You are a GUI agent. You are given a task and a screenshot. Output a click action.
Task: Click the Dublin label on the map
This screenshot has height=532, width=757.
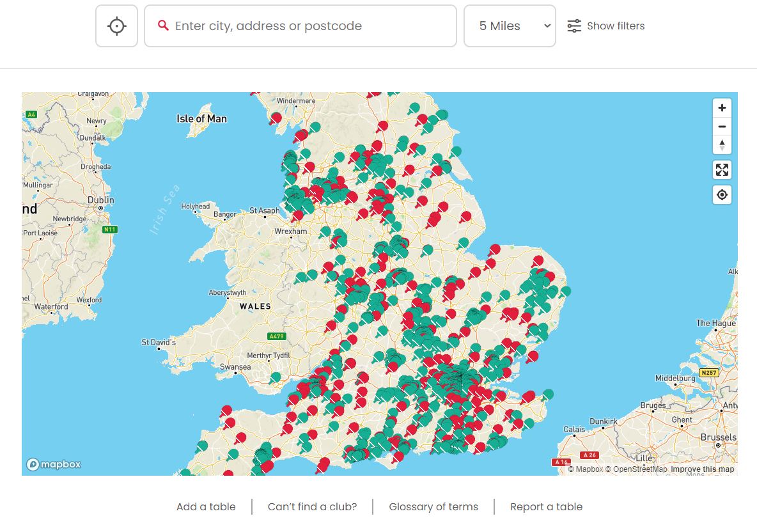pos(101,200)
